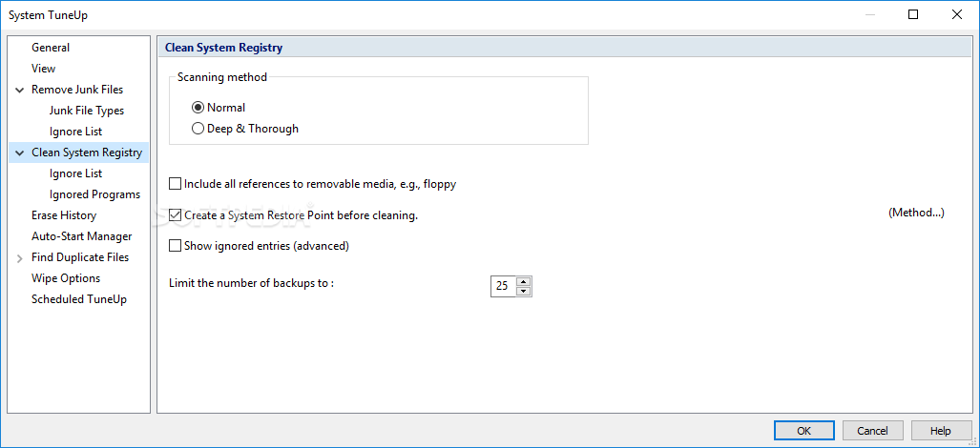Image resolution: width=980 pixels, height=448 pixels.
Task: Select Find Duplicate Files item
Action: coord(80,257)
